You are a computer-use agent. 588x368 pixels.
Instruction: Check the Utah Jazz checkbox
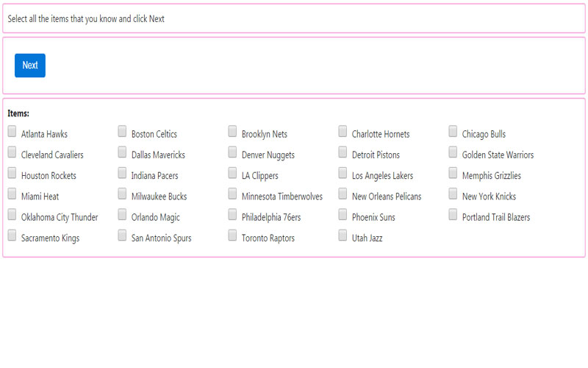point(343,235)
